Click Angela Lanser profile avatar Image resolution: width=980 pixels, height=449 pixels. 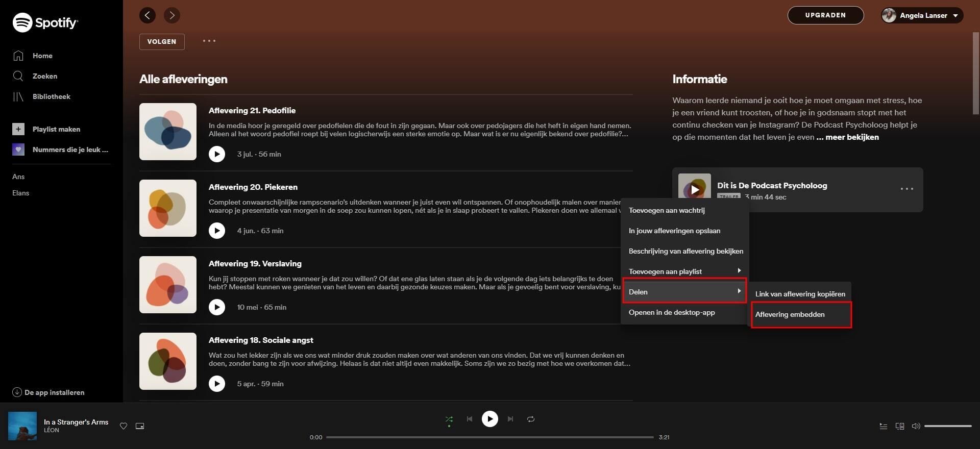(889, 15)
